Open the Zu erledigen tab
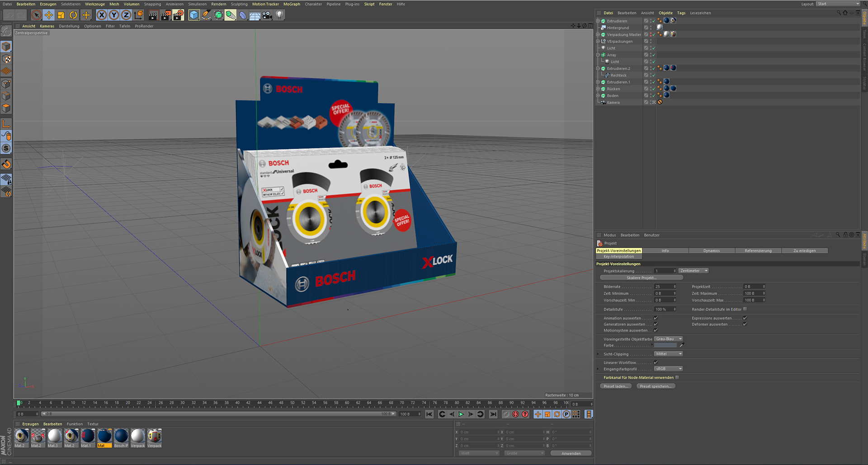This screenshot has width=868, height=465. [x=805, y=250]
